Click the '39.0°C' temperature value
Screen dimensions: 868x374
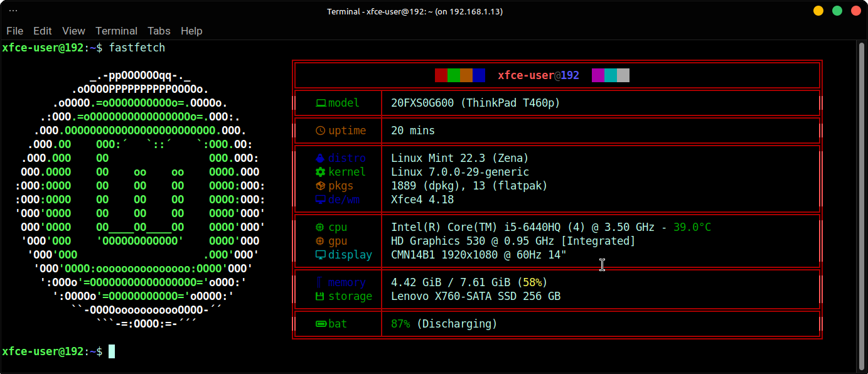[x=692, y=227]
